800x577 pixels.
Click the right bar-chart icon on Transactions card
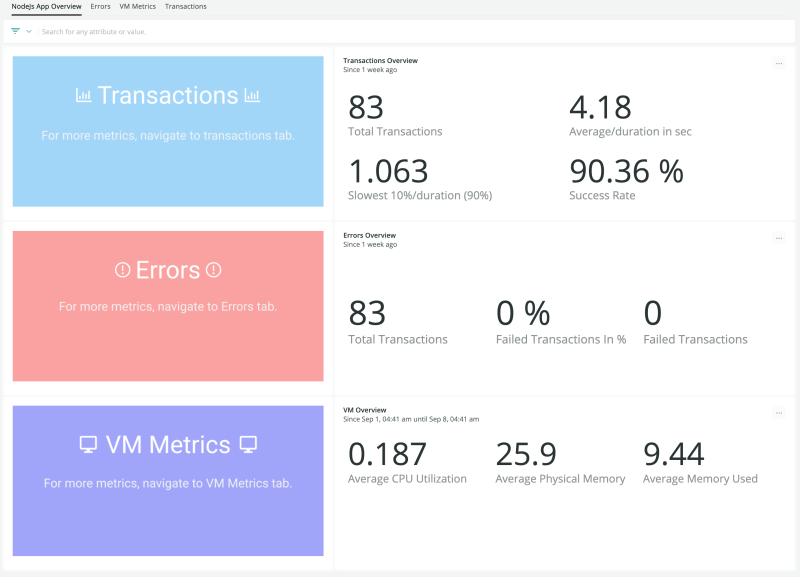coord(253,96)
